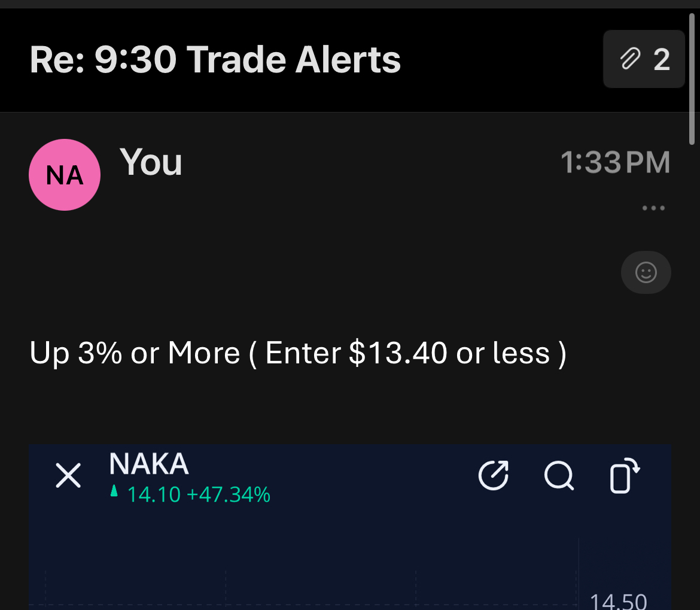Click the magnifier search icon in the NAKA header

pyautogui.click(x=559, y=475)
